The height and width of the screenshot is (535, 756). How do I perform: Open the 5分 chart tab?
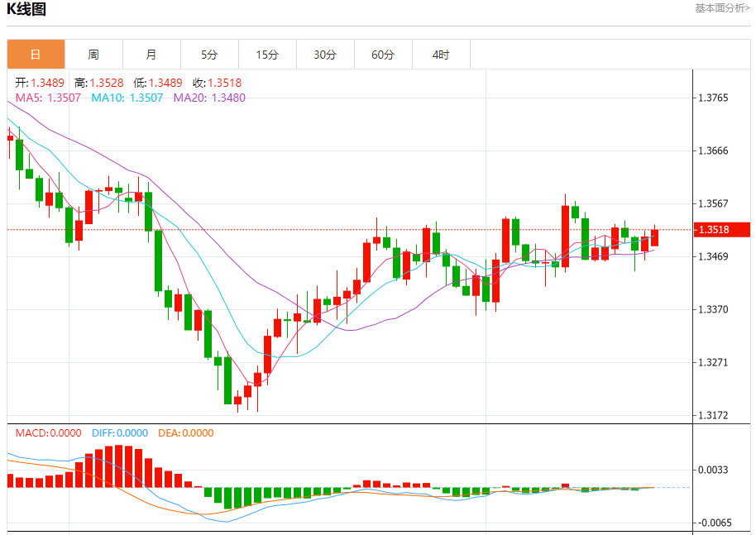(x=209, y=55)
